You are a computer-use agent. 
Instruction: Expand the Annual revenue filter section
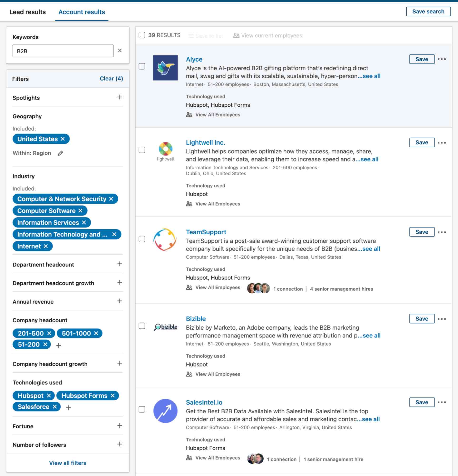[x=120, y=301]
